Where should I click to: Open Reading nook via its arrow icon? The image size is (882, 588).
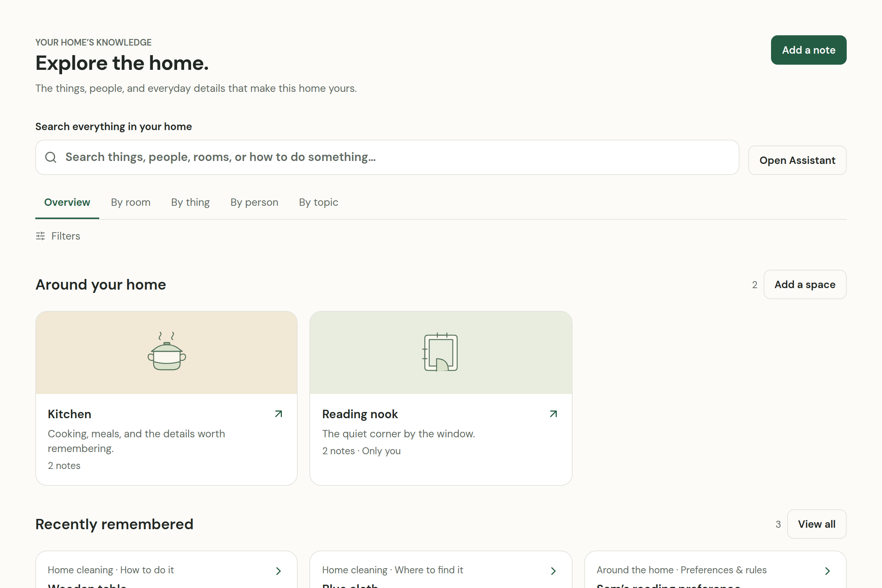click(x=553, y=414)
